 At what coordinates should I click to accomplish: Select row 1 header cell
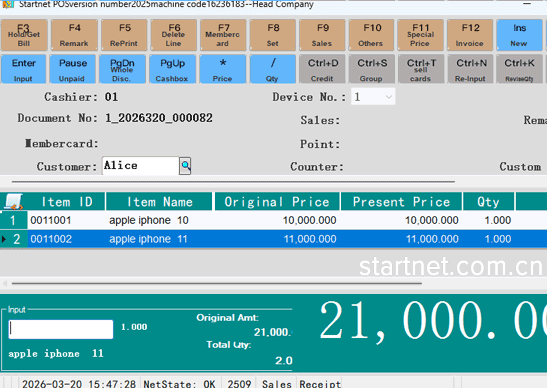pos(13,220)
